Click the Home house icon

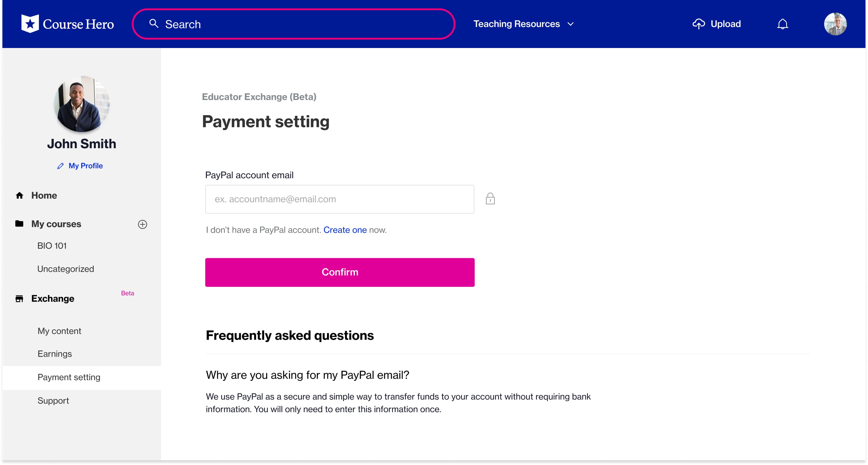(19, 195)
